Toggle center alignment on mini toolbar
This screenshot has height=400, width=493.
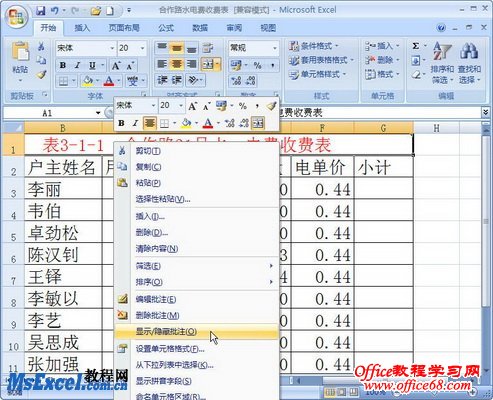coord(149,123)
